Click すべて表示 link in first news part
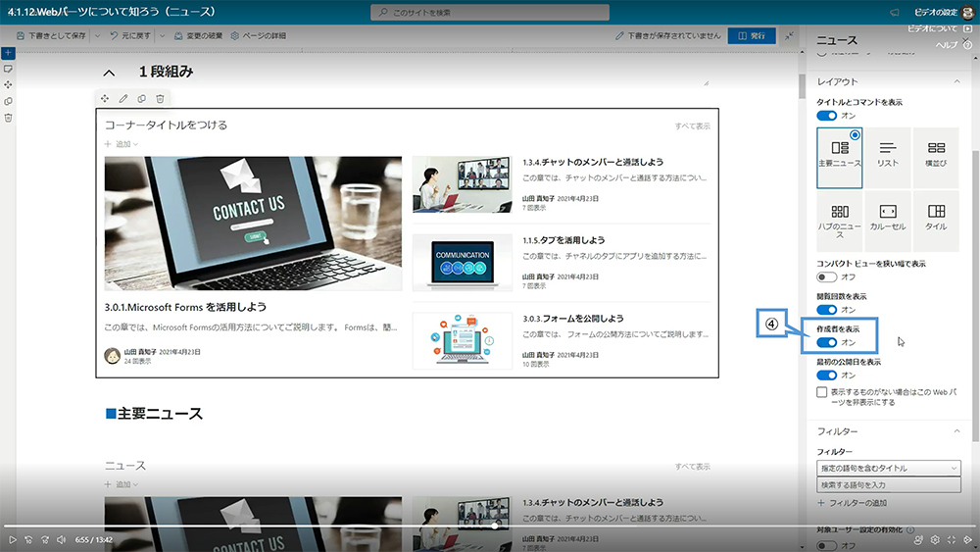This screenshot has width=980, height=552. 692,125
